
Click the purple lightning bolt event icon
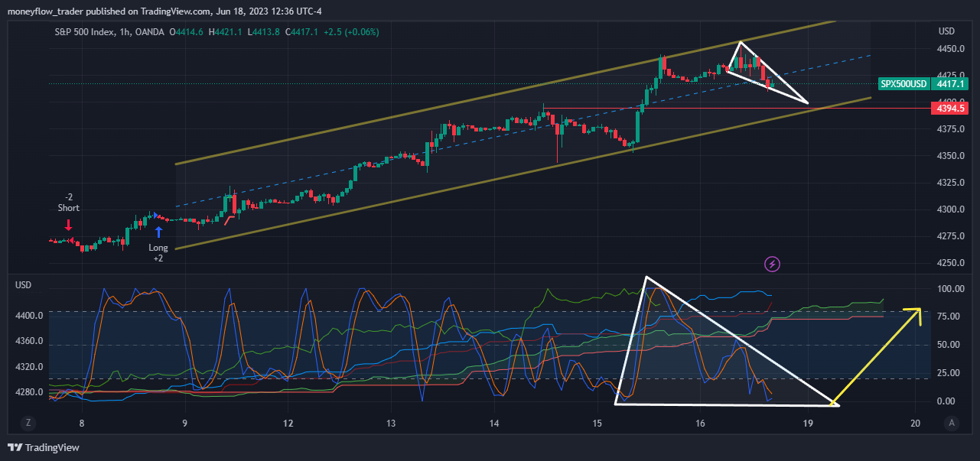773,264
